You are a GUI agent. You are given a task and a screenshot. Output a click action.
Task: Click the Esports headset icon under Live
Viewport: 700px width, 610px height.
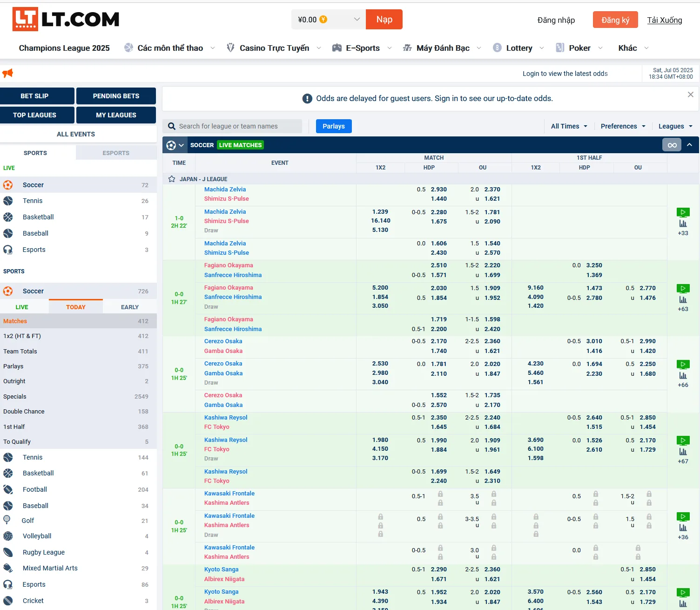(x=8, y=250)
